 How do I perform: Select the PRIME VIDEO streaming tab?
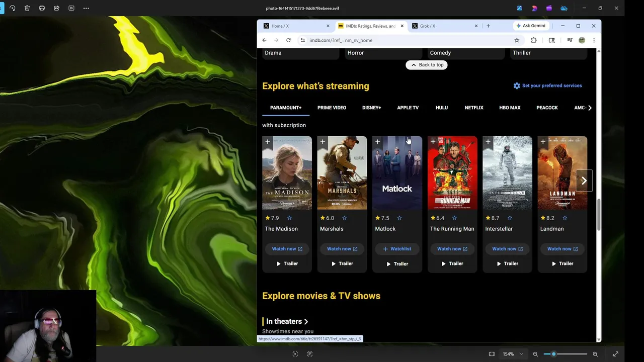[332, 108]
